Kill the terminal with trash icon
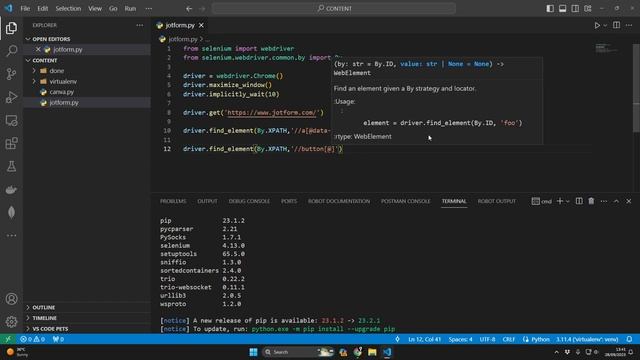640x360 pixels. [591, 201]
